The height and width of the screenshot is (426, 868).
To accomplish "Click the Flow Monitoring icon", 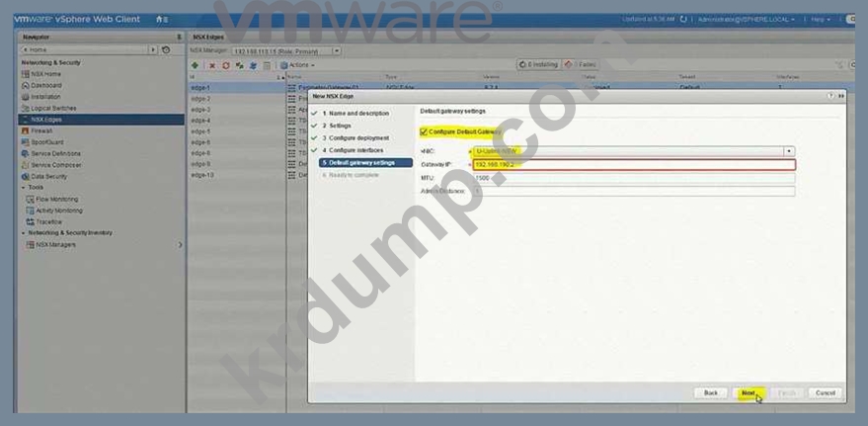I will click(x=31, y=199).
